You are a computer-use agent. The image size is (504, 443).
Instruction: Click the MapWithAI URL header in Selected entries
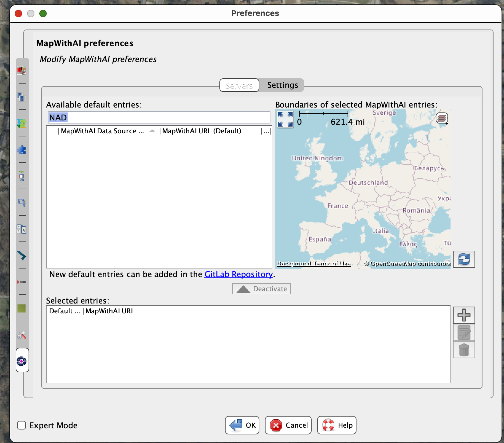pos(266,311)
